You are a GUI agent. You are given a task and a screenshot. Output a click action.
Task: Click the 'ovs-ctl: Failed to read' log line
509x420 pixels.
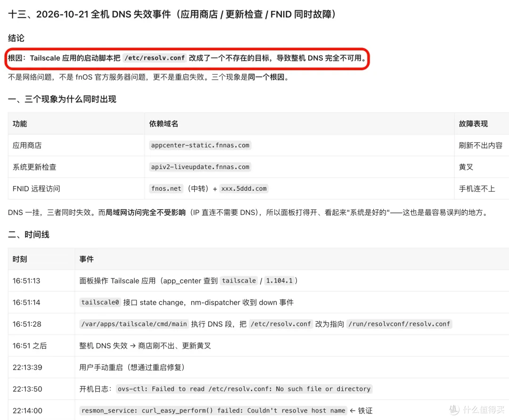pos(244,389)
